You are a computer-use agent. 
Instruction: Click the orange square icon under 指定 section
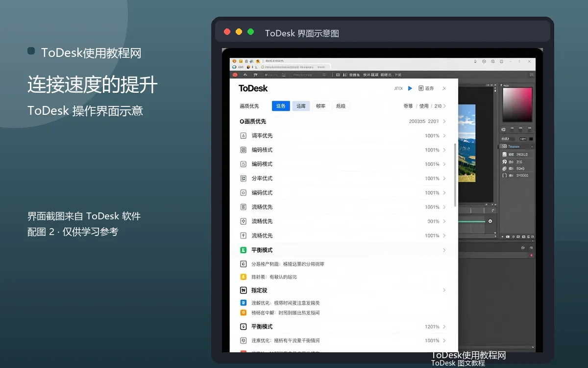click(x=243, y=313)
